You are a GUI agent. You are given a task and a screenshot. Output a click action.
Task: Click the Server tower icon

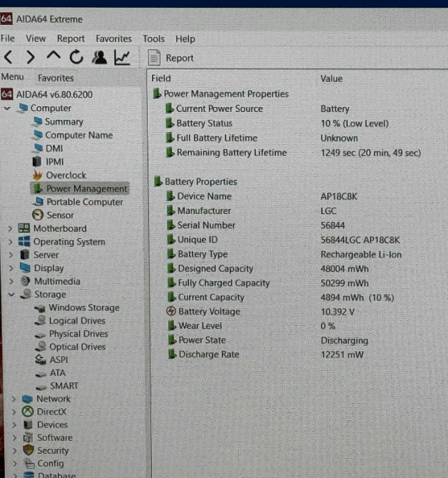[x=25, y=255]
